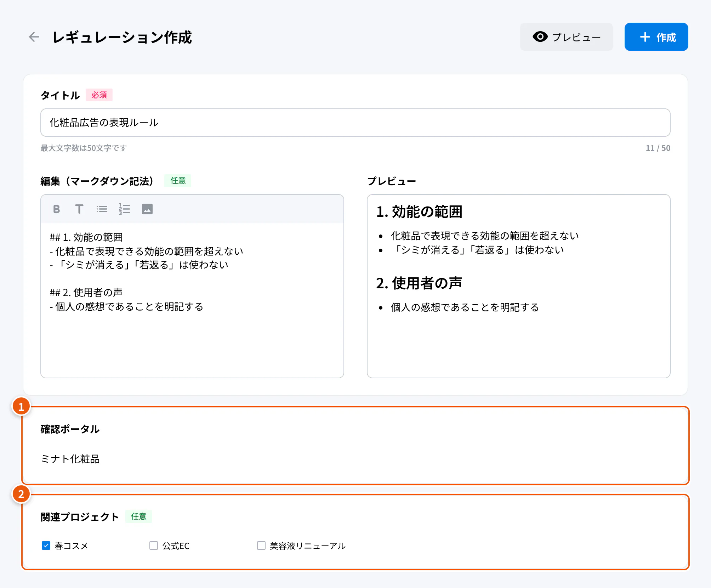
Task: Click the ## 1. 効能の範囲 line in editor
Action: click(x=86, y=237)
